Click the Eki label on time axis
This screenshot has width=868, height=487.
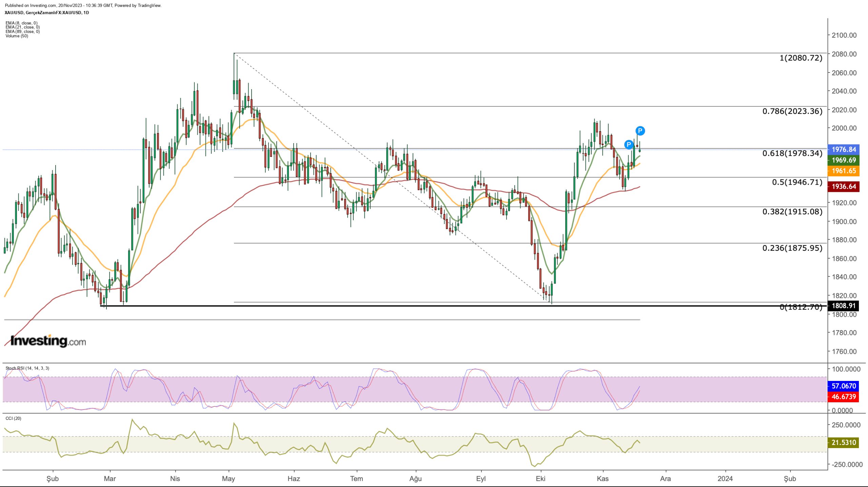coord(540,479)
